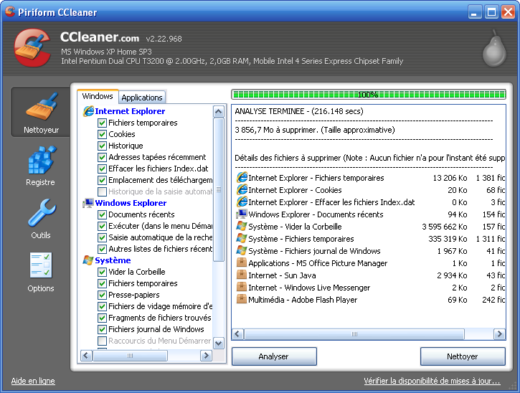
Task: Select the Internet Explorer group heading
Action: 130,111
